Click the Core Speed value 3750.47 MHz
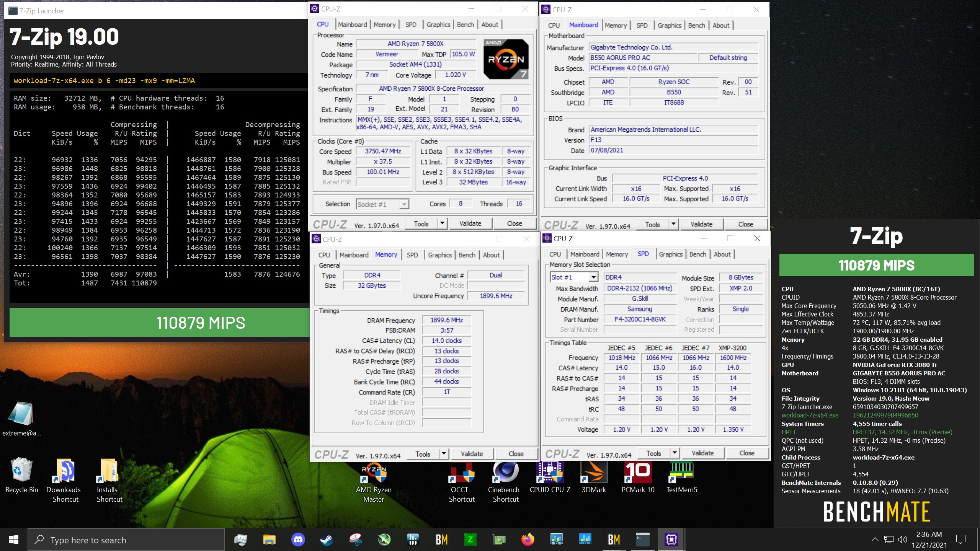980x551 pixels. pyautogui.click(x=383, y=151)
